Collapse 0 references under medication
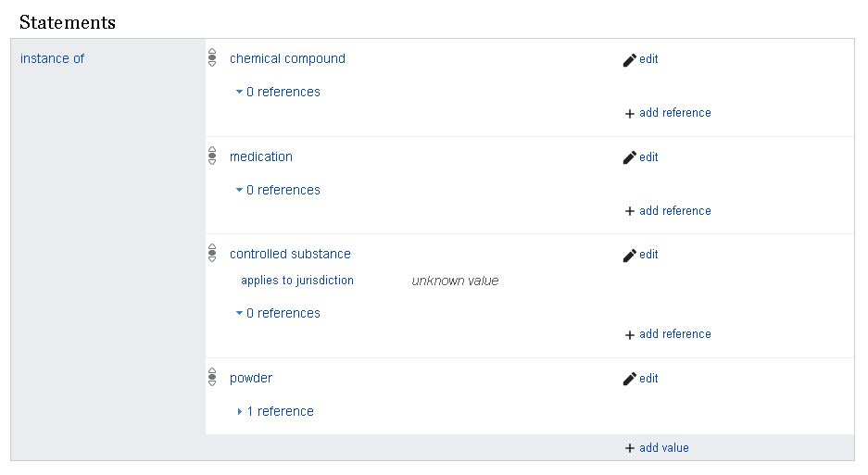Screen dimensions: 868x475 tap(278, 190)
